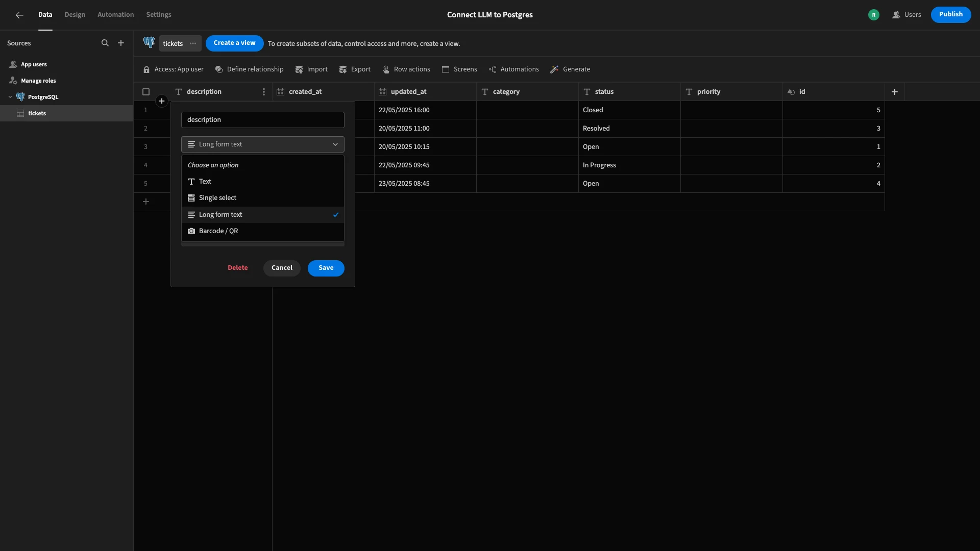Open Row actions
This screenshot has height=551, width=980.
406,69
